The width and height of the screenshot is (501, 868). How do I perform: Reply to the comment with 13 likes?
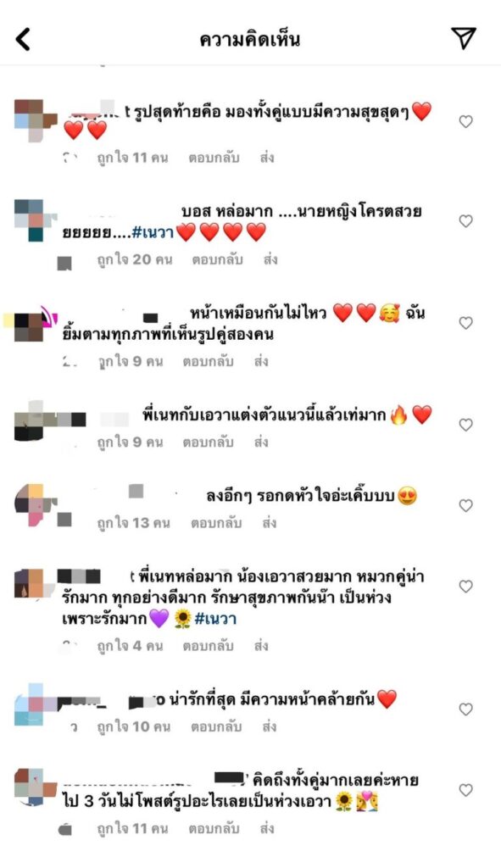(216, 522)
